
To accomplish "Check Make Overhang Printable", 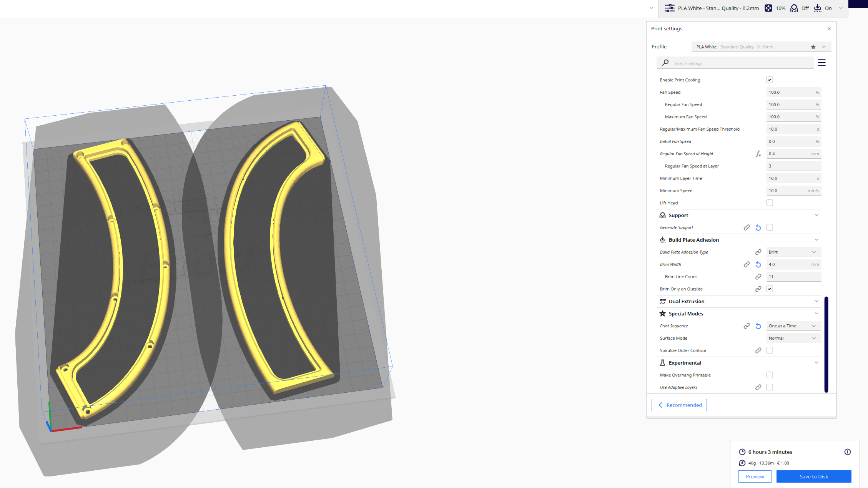I will [770, 375].
